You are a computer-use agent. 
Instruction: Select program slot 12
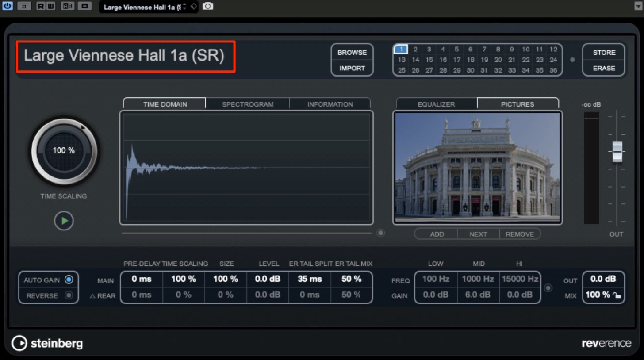click(x=553, y=49)
